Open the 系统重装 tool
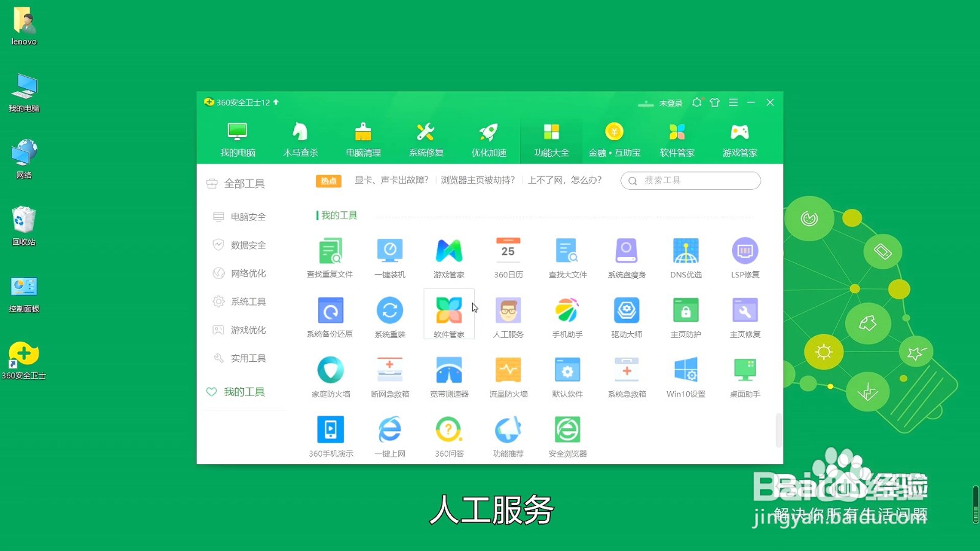980x551 pixels. point(390,317)
